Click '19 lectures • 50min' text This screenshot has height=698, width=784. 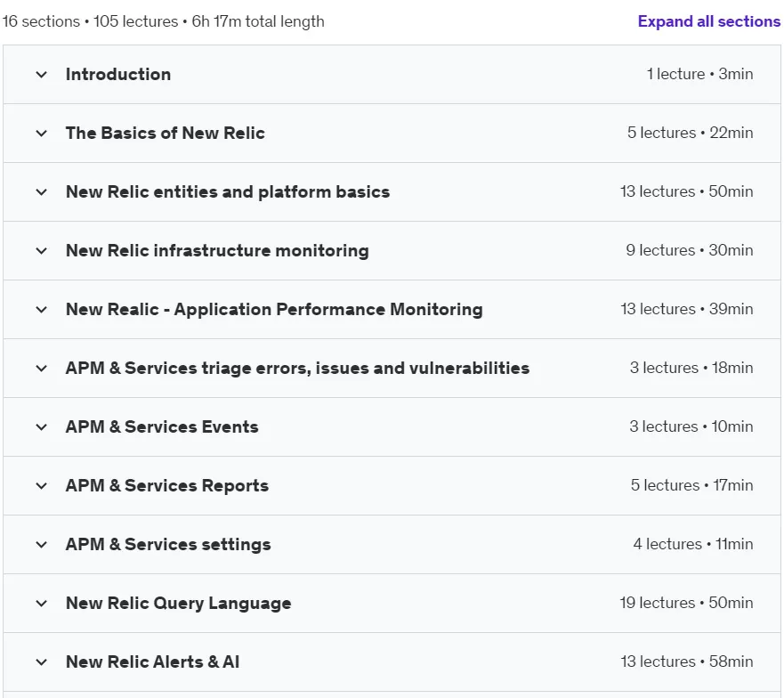click(686, 603)
